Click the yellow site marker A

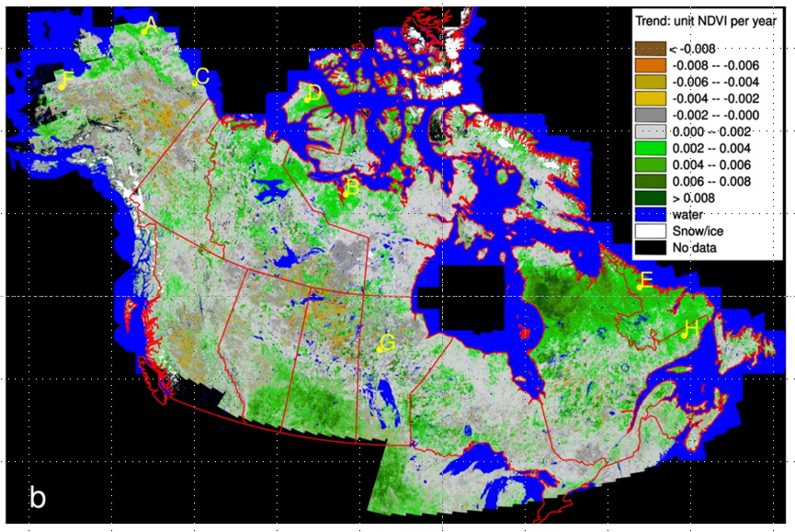pos(145,30)
